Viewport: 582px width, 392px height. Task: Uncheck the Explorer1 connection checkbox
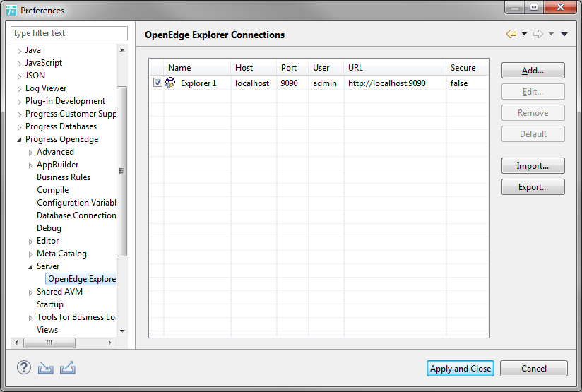click(158, 83)
